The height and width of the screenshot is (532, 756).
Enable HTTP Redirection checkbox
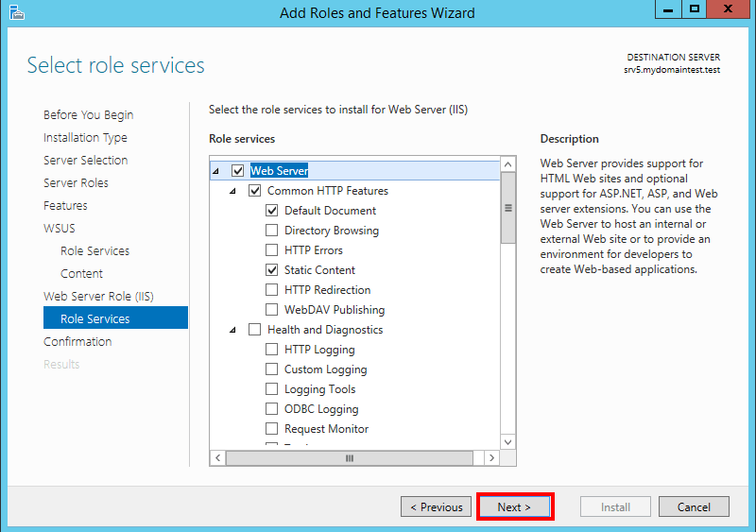[x=272, y=289]
